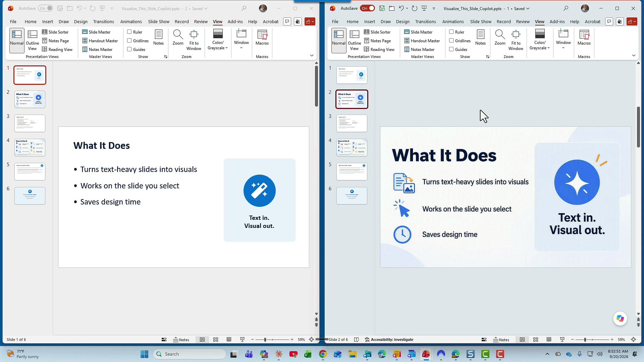This screenshot has height=362, width=644.
Task: Click Accessibility: Investigate in right status bar
Action: pyautogui.click(x=389, y=340)
